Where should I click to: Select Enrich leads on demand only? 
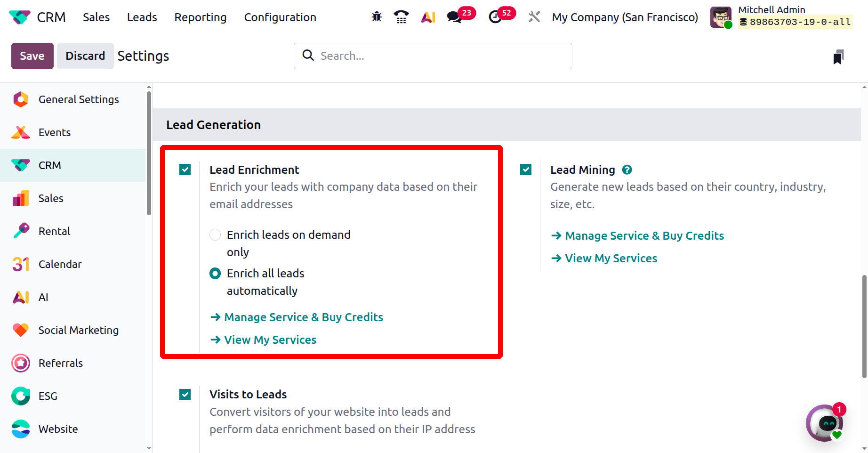[215, 235]
